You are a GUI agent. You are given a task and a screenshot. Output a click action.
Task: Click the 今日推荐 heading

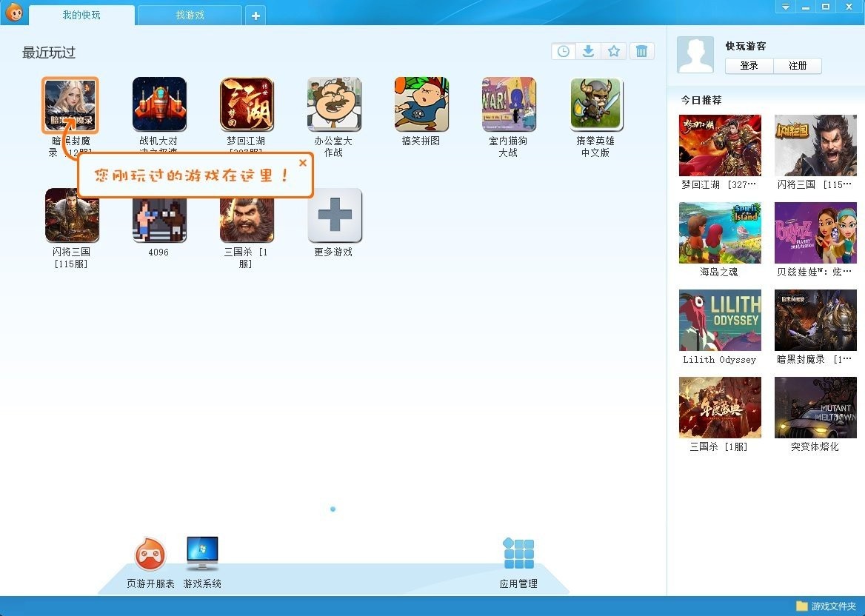[701, 100]
